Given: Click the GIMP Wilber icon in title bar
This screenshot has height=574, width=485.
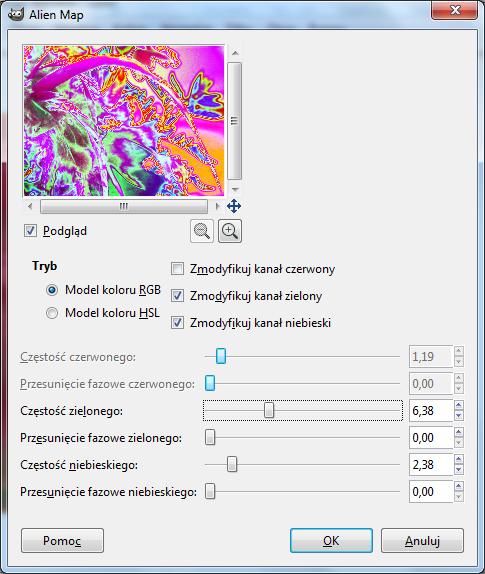Looking at the screenshot, I should pos(16,15).
